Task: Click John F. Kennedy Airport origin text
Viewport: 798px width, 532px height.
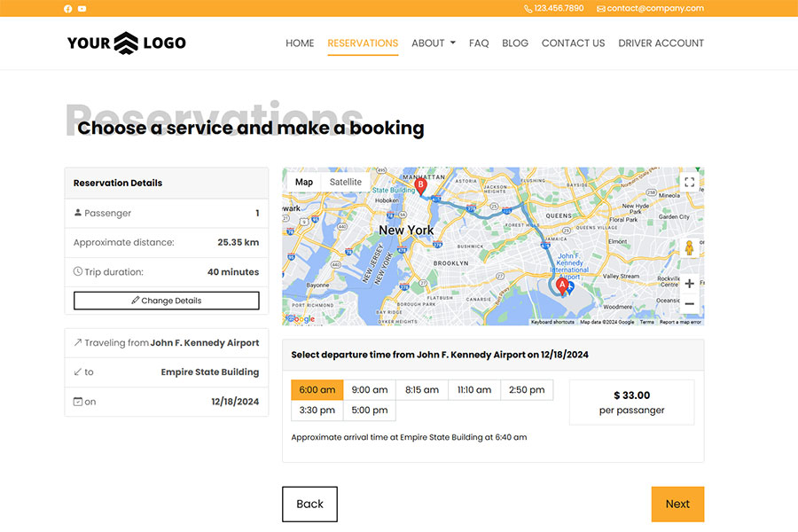Action: [x=205, y=342]
